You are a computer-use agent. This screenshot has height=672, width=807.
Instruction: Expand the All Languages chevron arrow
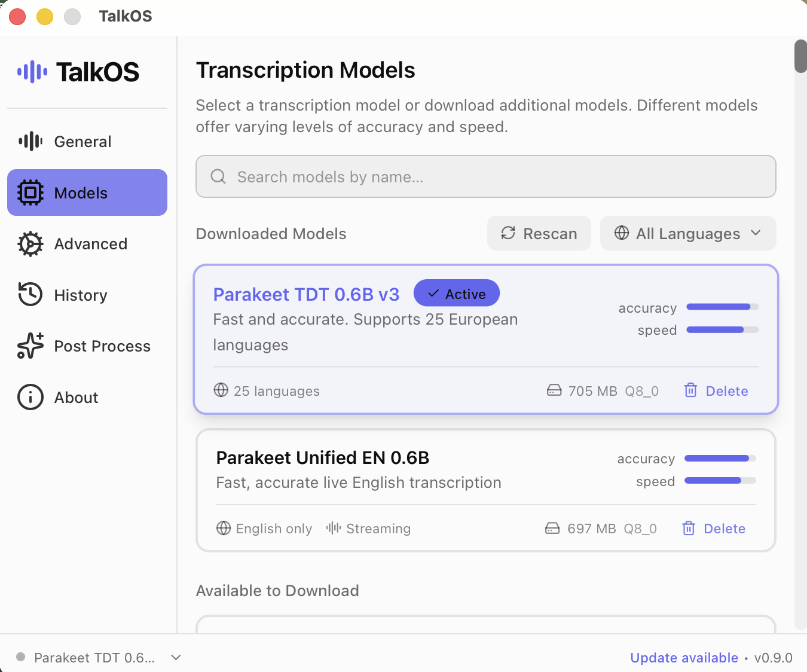(x=756, y=233)
